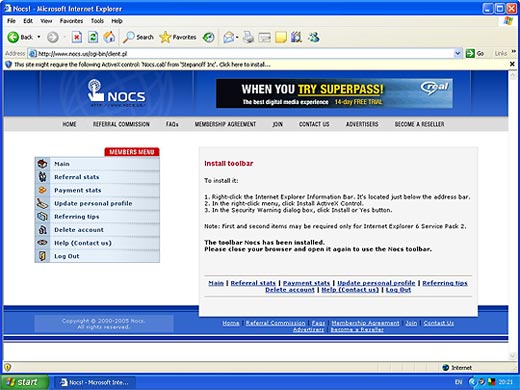The image size is (520, 390).
Task: Open the Back button history dropdown arrow
Action: pyautogui.click(x=39, y=37)
